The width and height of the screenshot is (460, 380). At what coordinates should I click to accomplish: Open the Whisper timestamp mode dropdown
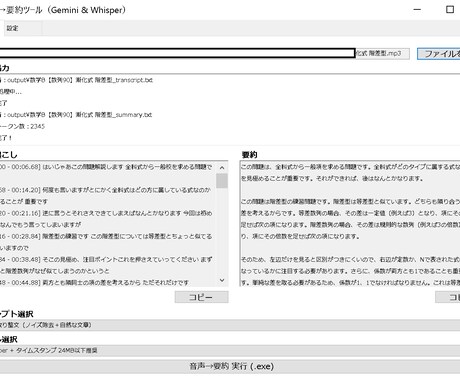(230, 351)
